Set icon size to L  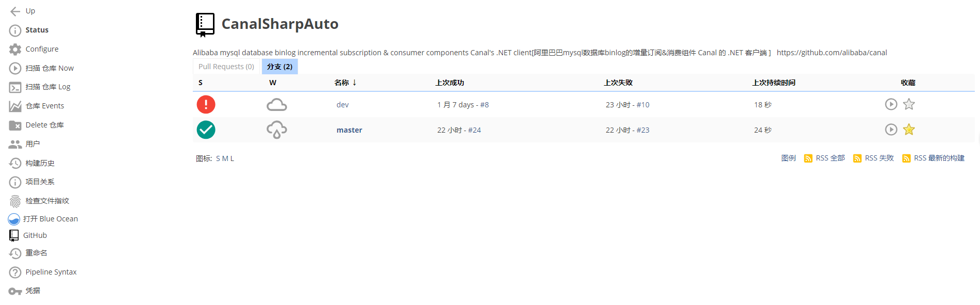click(x=232, y=158)
